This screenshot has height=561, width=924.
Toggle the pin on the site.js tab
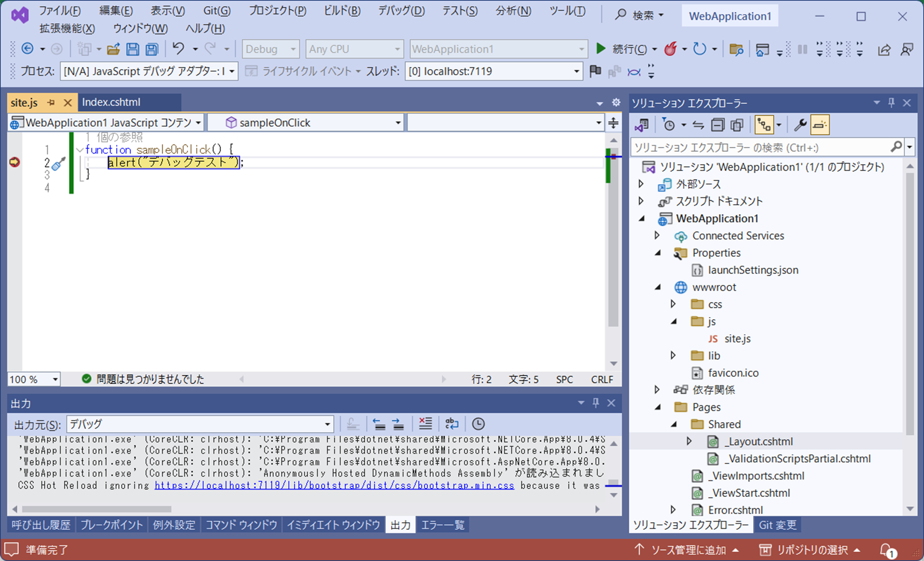click(51, 102)
